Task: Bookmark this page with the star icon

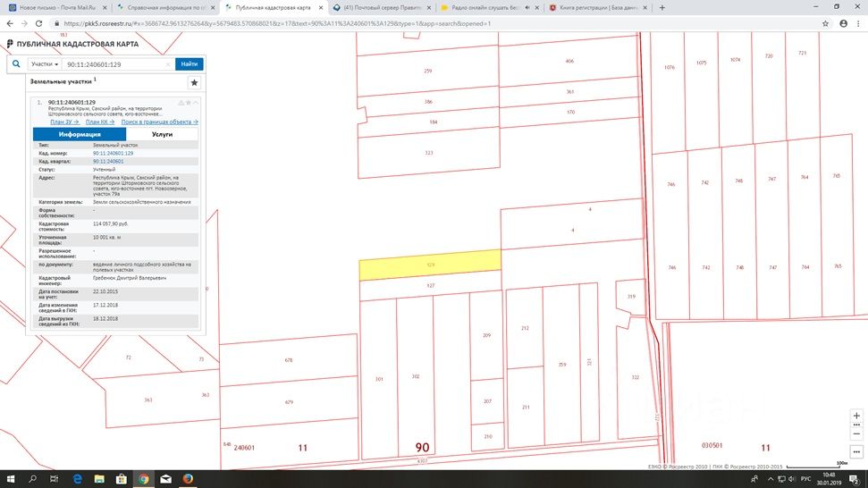Action: coord(825,24)
